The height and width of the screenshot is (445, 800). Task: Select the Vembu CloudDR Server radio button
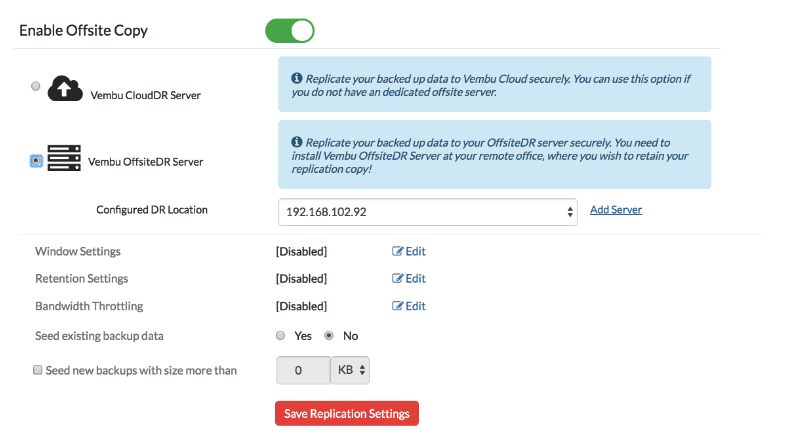tap(37, 87)
